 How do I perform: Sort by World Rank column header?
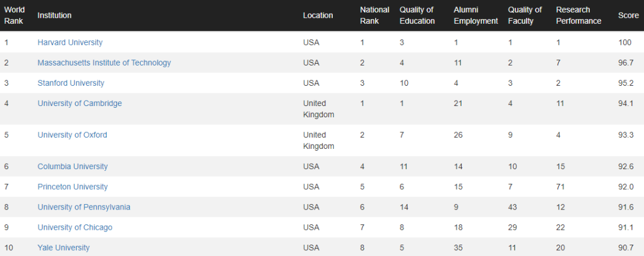click(x=14, y=15)
